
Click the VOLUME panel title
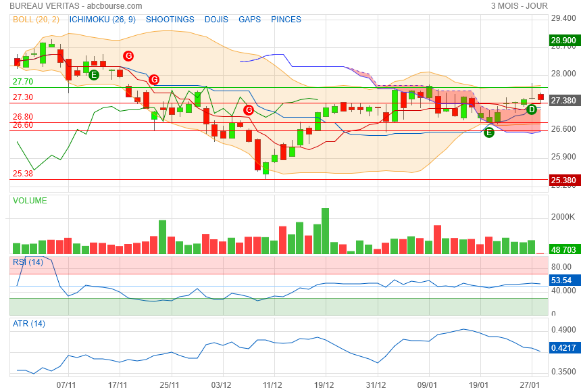pyautogui.click(x=30, y=201)
